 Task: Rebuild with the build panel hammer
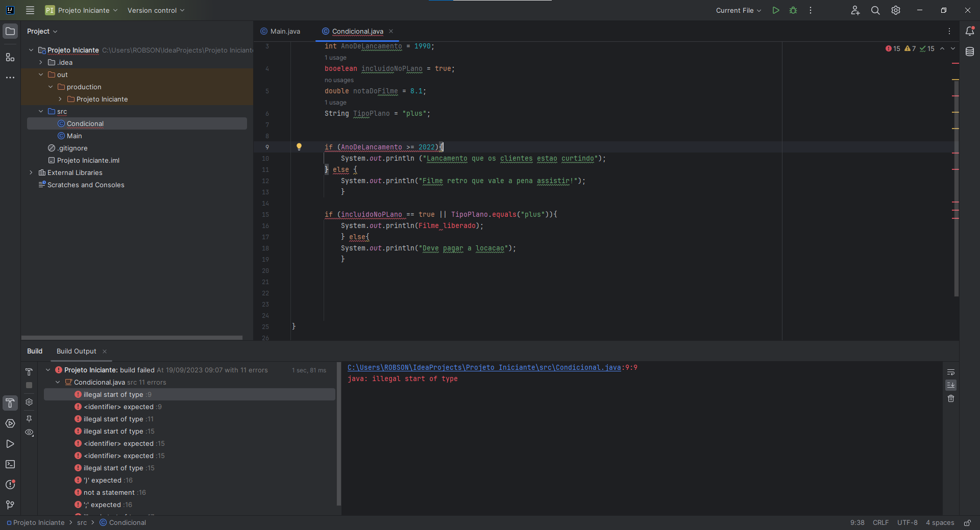click(29, 372)
